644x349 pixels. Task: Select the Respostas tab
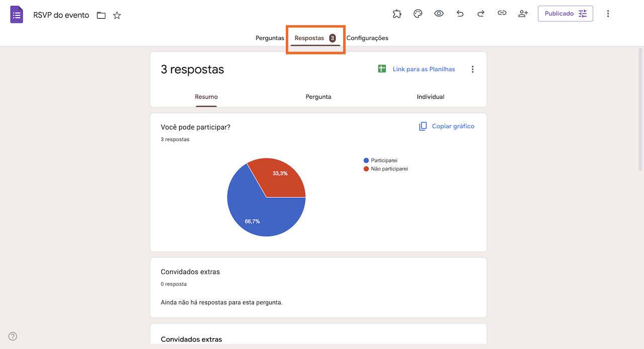tap(315, 38)
